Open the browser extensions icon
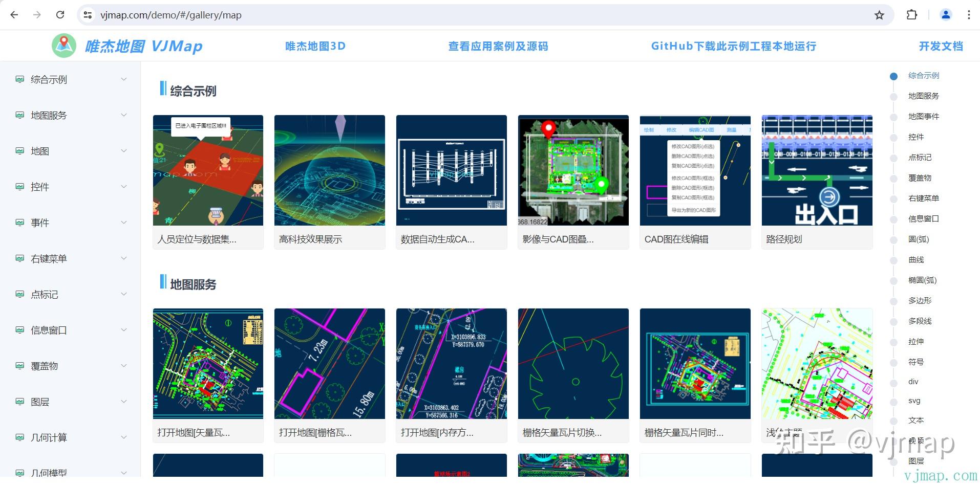The width and height of the screenshot is (980, 487). click(x=912, y=15)
